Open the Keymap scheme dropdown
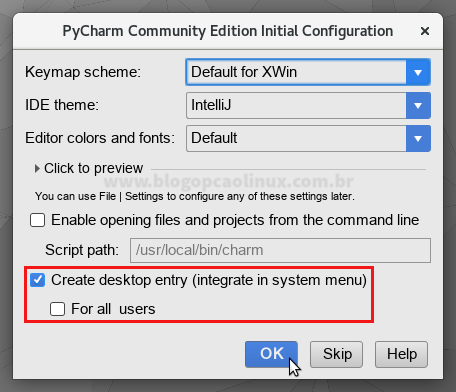 click(x=308, y=72)
